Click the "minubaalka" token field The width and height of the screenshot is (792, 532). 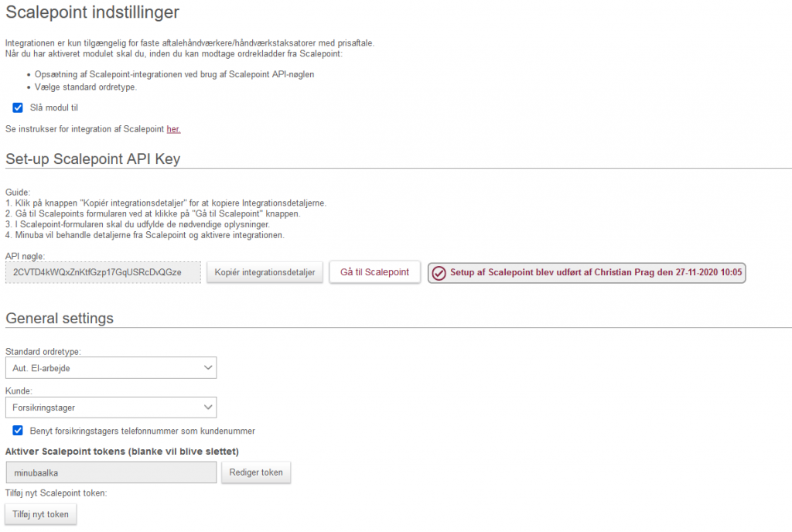click(111, 472)
